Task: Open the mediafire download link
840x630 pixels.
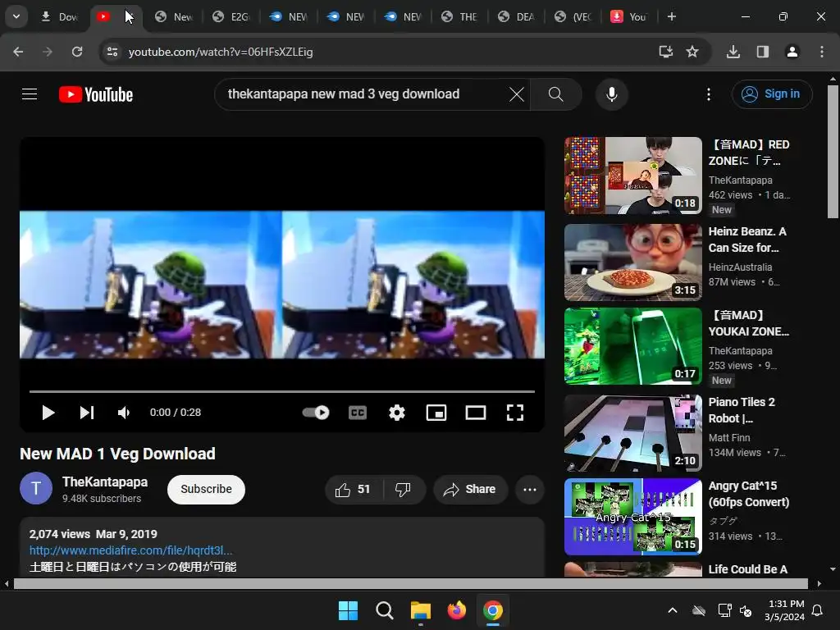Action: click(130, 550)
